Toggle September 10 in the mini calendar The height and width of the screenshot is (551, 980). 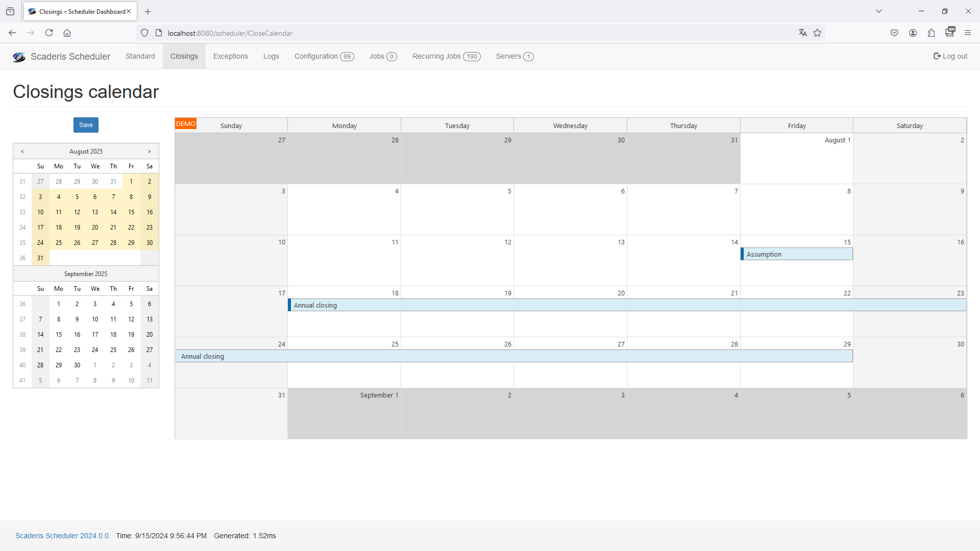[x=95, y=319]
